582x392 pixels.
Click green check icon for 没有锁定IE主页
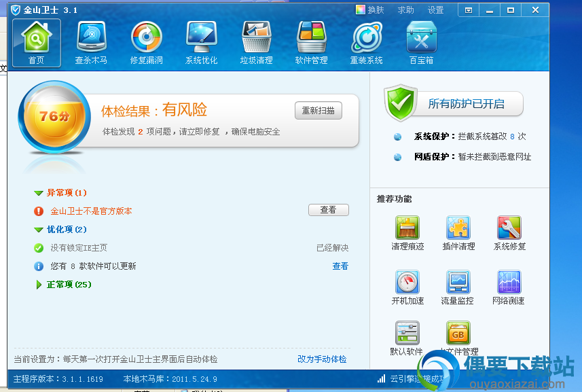tap(39, 248)
